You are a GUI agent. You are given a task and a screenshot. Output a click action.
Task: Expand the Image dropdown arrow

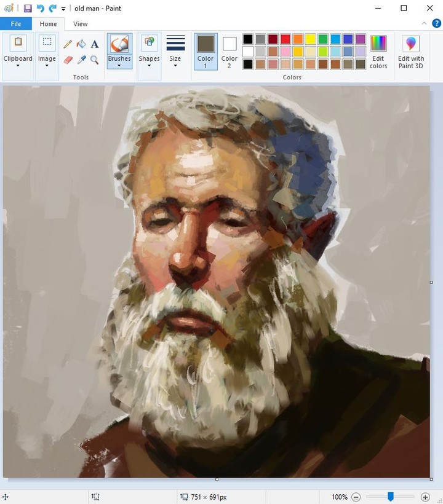coord(47,66)
